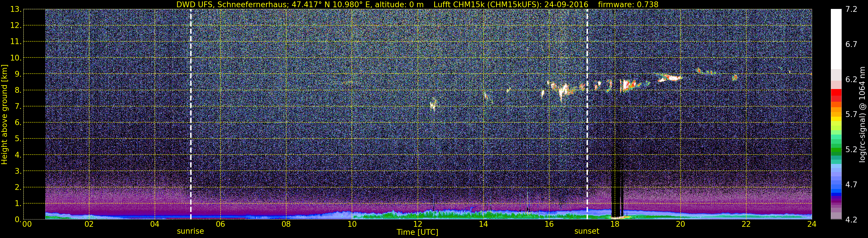This screenshot has height=238, width=868.
Task: Click the time axis tick '00'
Action: pyautogui.click(x=27, y=224)
